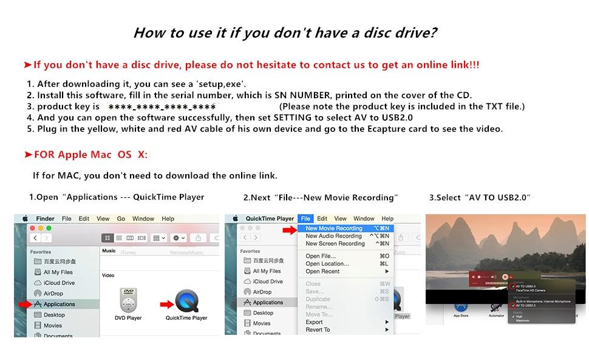
Task: Choose Open File… from File menu
Action: coord(346,256)
